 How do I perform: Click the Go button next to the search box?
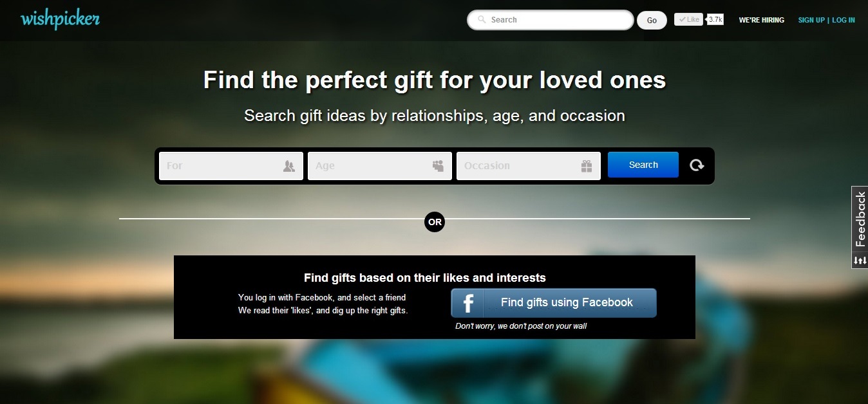(x=652, y=21)
